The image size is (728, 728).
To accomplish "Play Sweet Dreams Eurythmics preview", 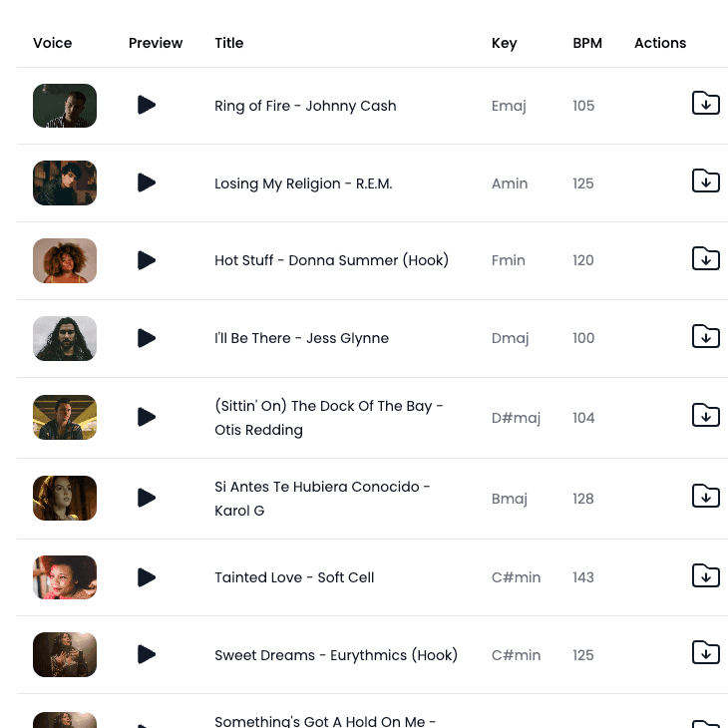I will coord(147,654).
